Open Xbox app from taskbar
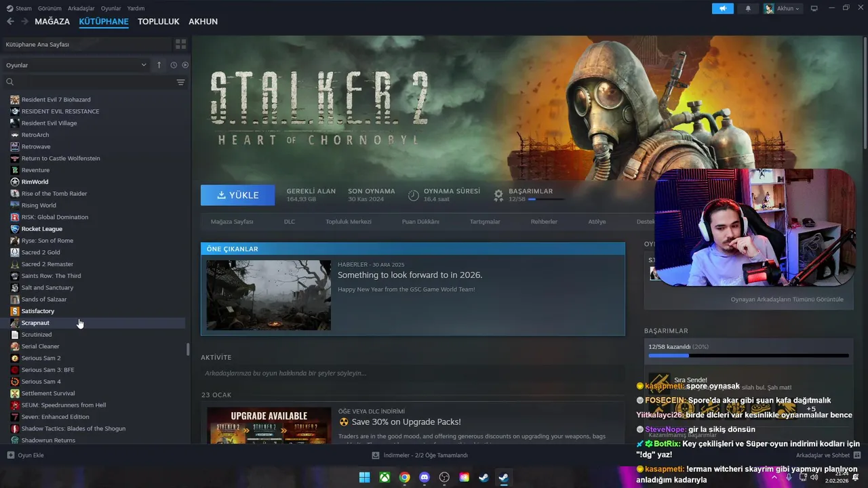The image size is (868, 488). pyautogui.click(x=384, y=477)
